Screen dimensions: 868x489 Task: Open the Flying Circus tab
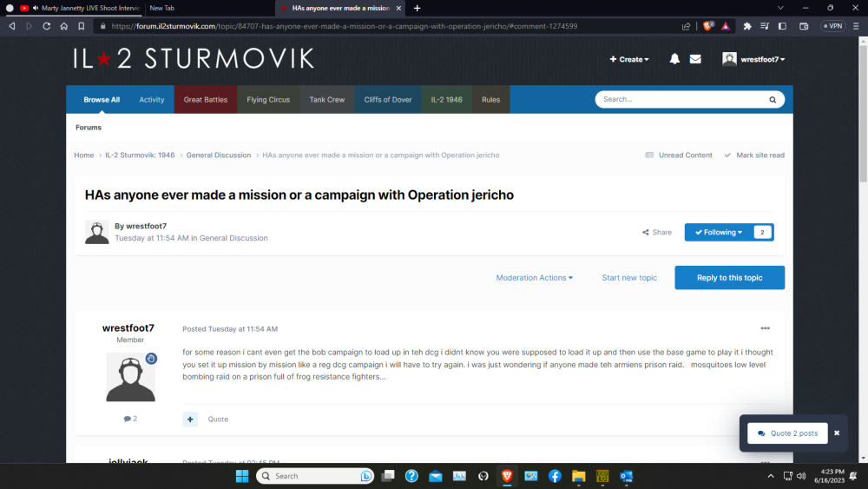268,100
